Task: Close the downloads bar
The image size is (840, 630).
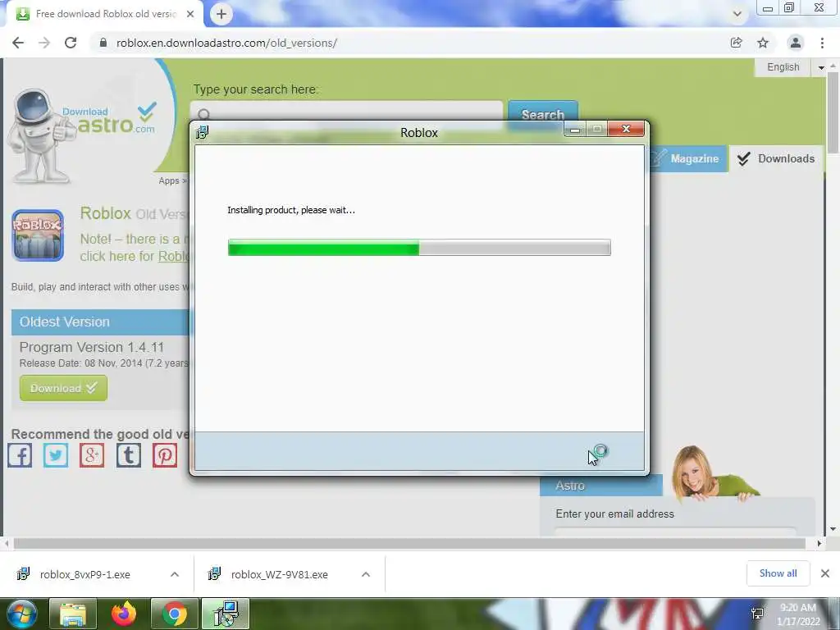Action: coord(825,573)
